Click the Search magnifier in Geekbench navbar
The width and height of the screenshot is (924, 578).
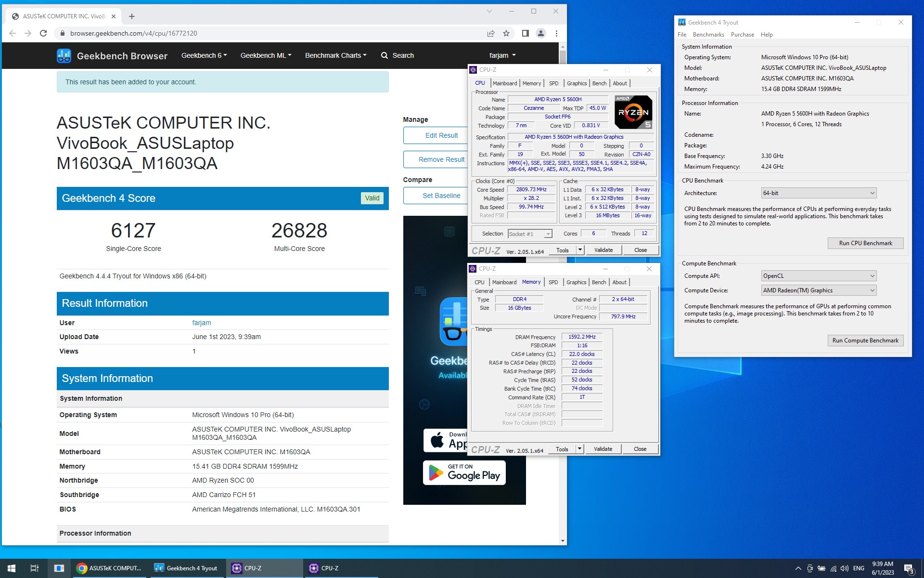pos(385,55)
